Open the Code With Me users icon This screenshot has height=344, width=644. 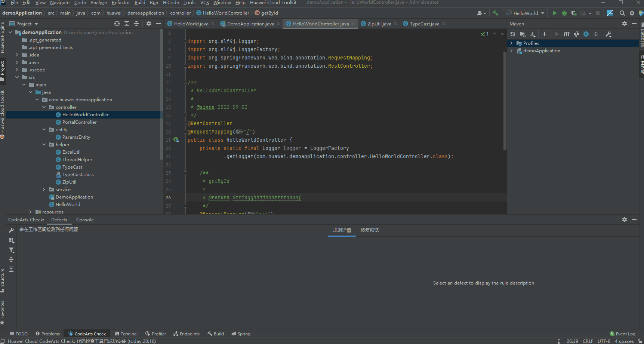[x=481, y=13]
